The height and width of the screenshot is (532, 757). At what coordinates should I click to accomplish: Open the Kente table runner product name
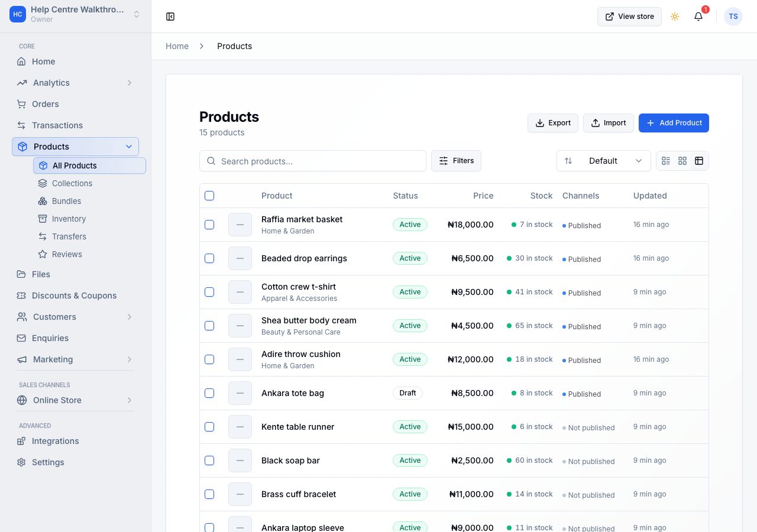click(297, 427)
